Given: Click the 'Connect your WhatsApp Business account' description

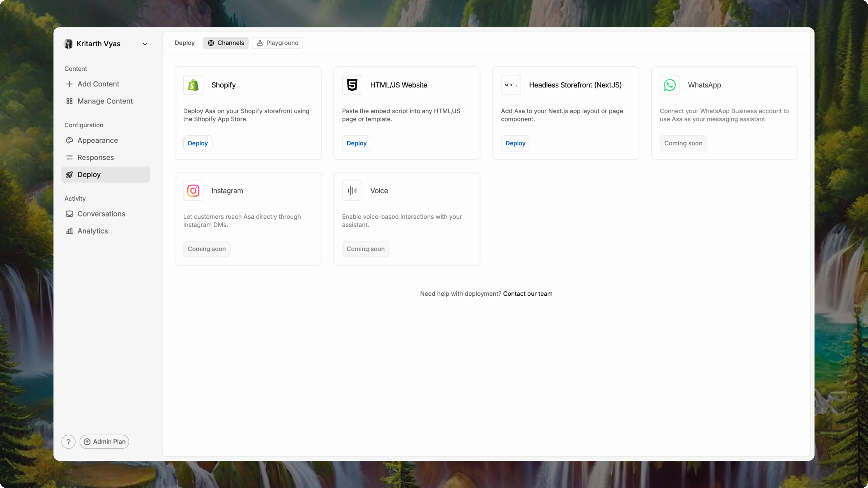Looking at the screenshot, I should click(x=724, y=115).
